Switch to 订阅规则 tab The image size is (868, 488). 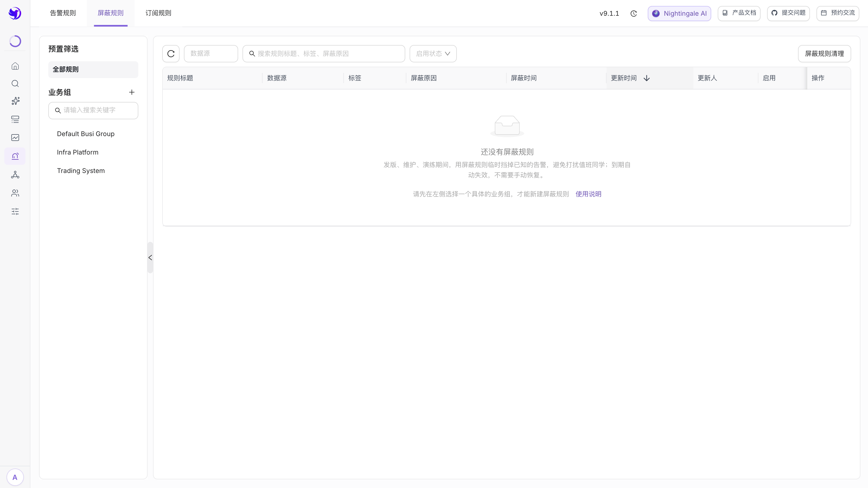(x=158, y=13)
